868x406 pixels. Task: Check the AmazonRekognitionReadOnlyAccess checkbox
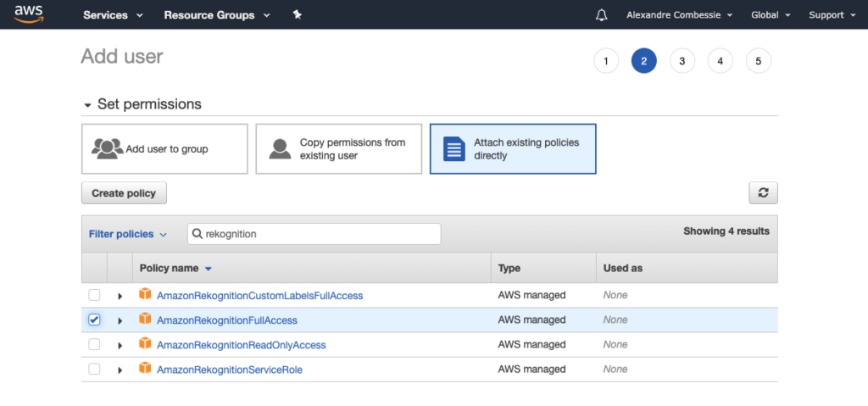(x=95, y=344)
